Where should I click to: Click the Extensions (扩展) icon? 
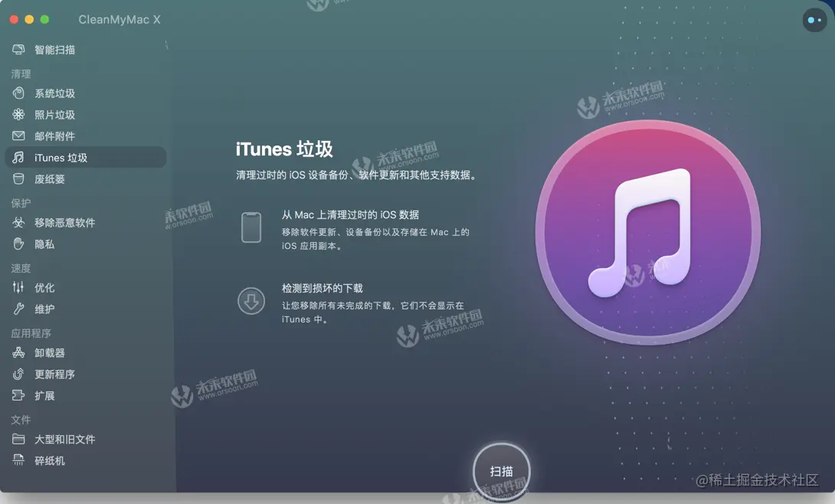click(x=18, y=395)
